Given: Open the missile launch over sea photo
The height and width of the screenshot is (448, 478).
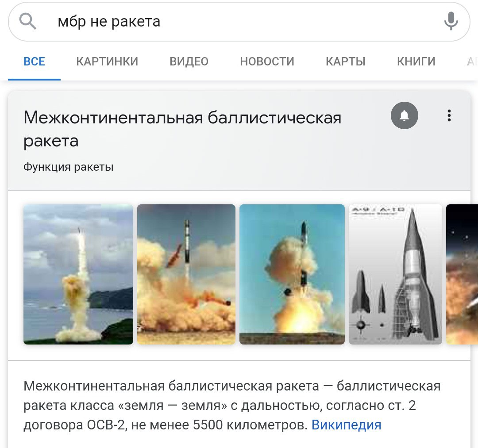Looking at the screenshot, I should point(78,274).
